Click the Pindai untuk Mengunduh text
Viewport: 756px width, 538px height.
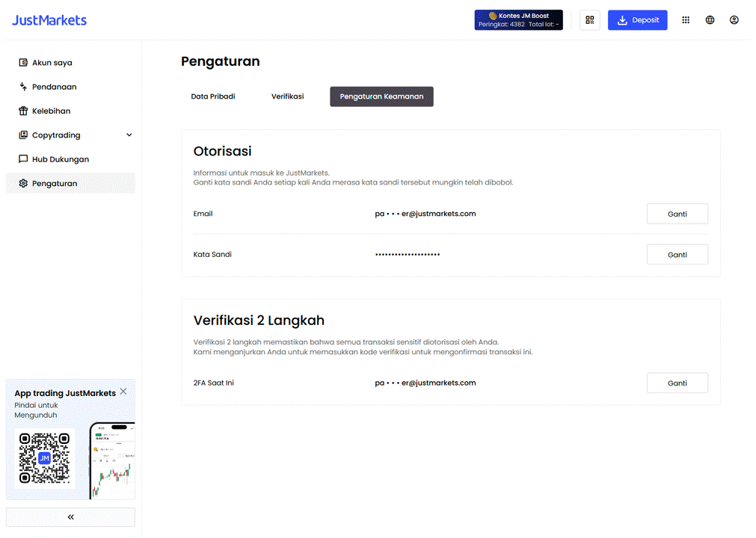[x=36, y=410]
